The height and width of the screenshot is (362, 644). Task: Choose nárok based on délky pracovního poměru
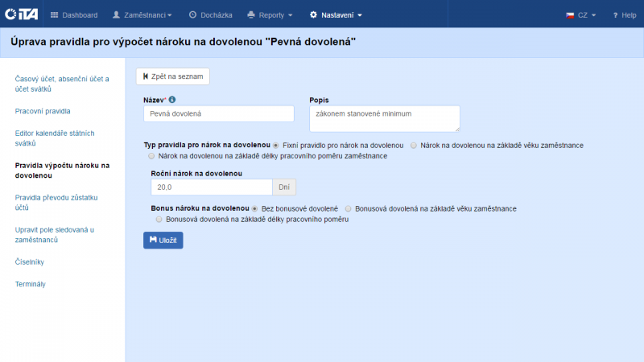[151, 156]
